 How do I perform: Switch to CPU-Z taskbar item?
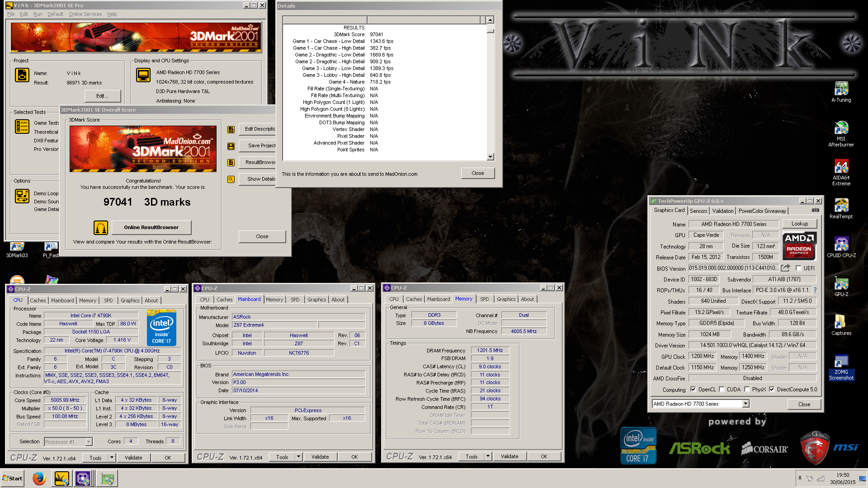83,478
